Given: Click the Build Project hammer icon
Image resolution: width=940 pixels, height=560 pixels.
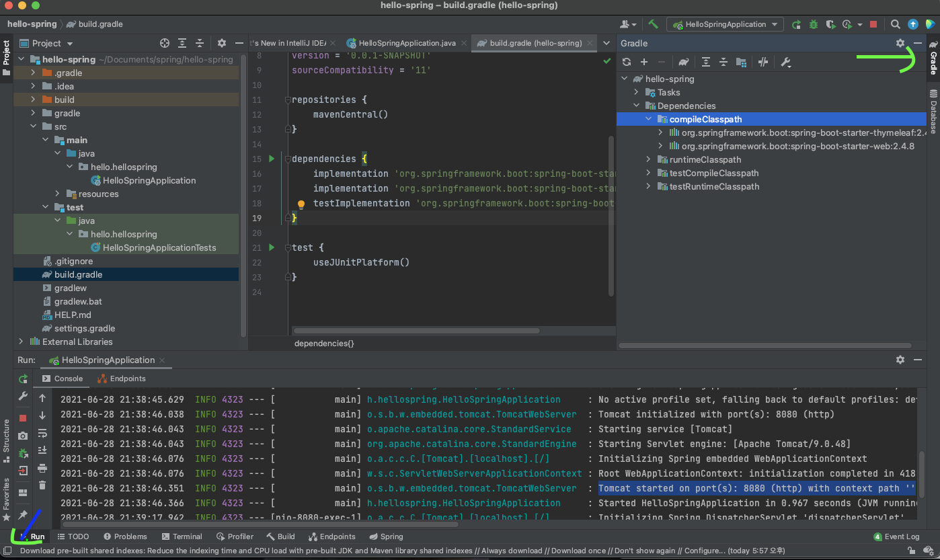Looking at the screenshot, I should pos(653,24).
